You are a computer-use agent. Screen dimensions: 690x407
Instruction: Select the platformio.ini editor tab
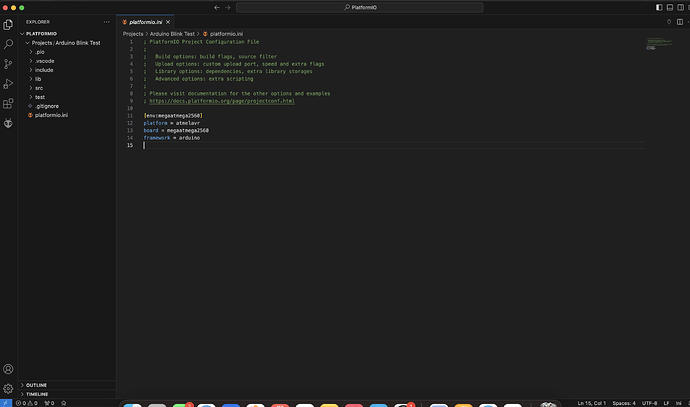pos(145,22)
